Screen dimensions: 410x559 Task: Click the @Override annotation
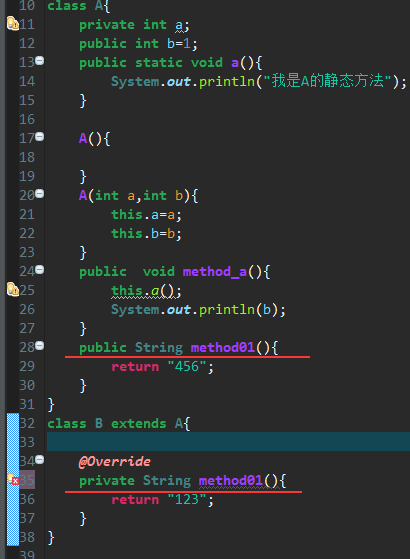114,462
